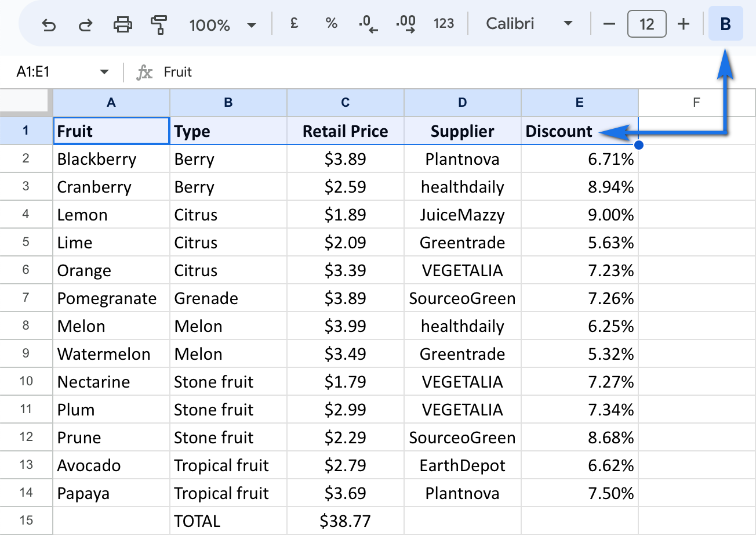
Task: Select row 15 header
Action: (x=26, y=520)
